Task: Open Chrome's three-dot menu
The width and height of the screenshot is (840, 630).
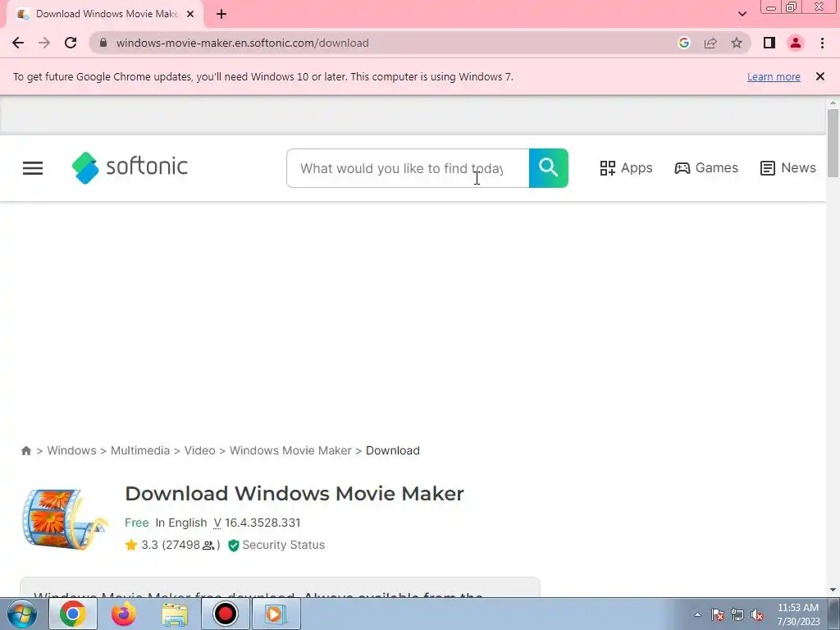Action: (822, 43)
